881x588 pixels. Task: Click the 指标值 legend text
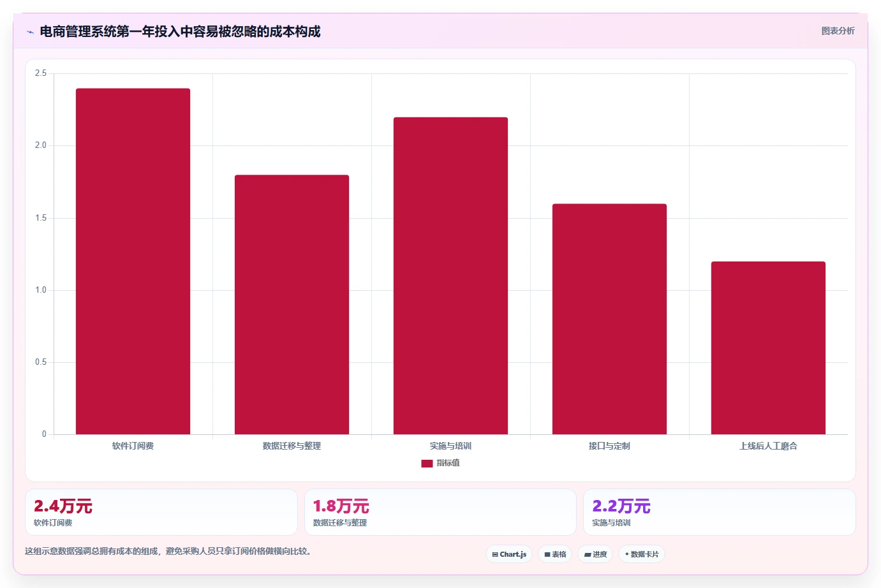point(448,463)
